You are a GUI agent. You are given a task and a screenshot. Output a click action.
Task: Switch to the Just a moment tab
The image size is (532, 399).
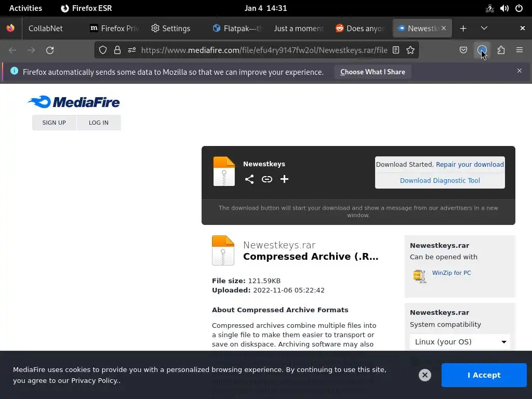[299, 29]
